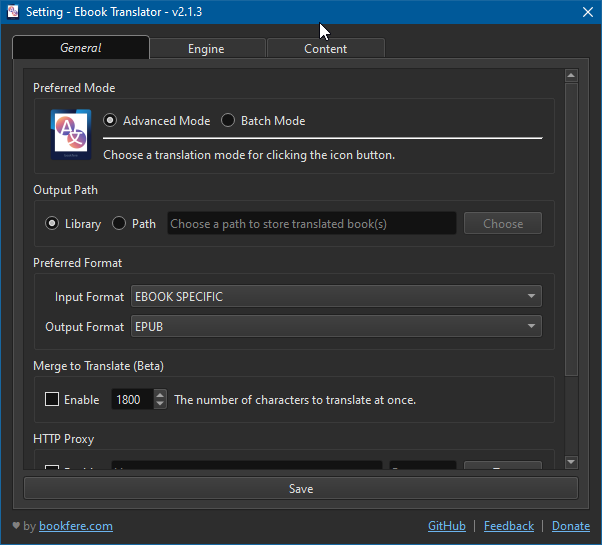Increase merge character count with up arrow
This screenshot has width=602, height=545.
(x=160, y=395)
